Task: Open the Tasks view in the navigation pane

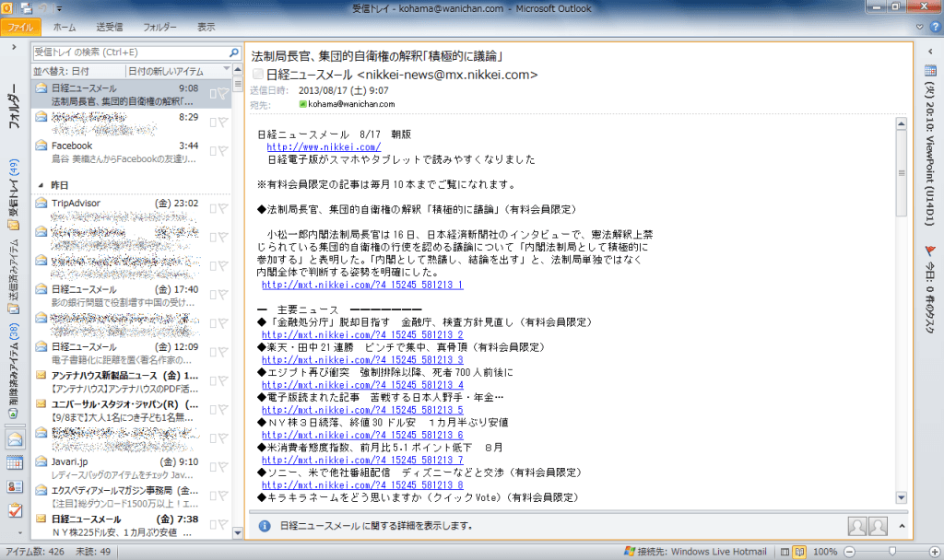Action: (15, 510)
